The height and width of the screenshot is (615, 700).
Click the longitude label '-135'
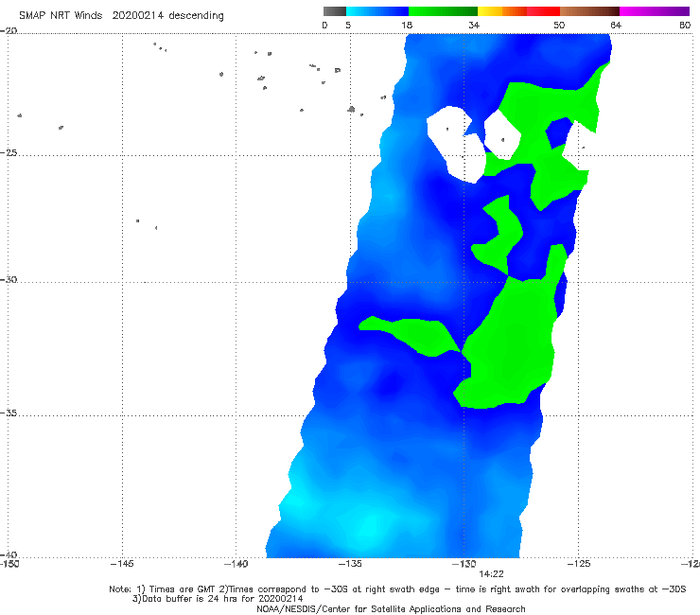(350, 564)
